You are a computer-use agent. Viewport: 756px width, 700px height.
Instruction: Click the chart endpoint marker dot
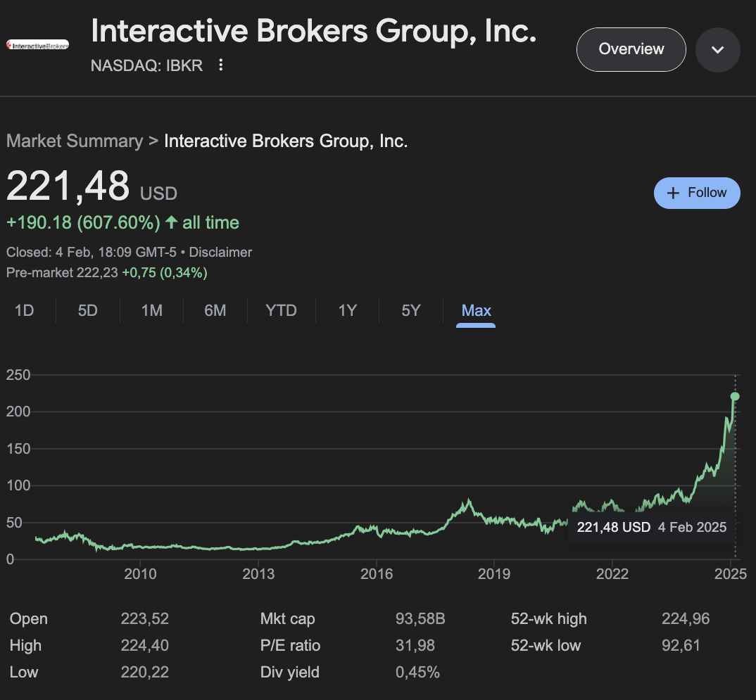(735, 396)
